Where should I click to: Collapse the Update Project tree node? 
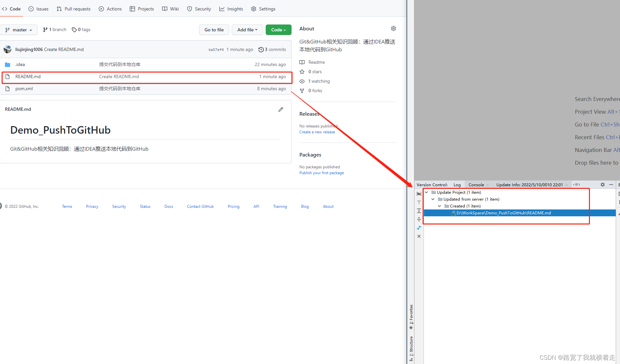point(427,192)
